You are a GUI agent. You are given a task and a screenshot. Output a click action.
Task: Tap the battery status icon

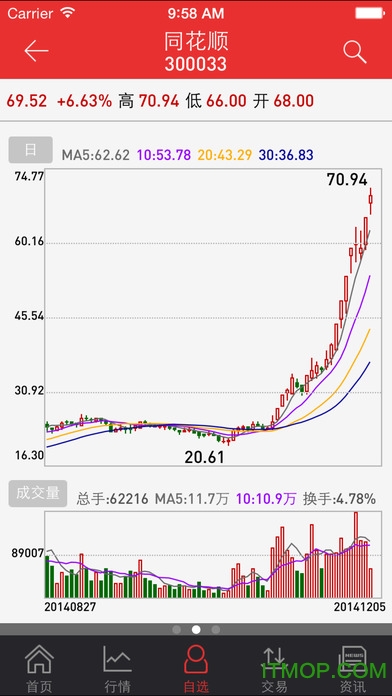370,13
